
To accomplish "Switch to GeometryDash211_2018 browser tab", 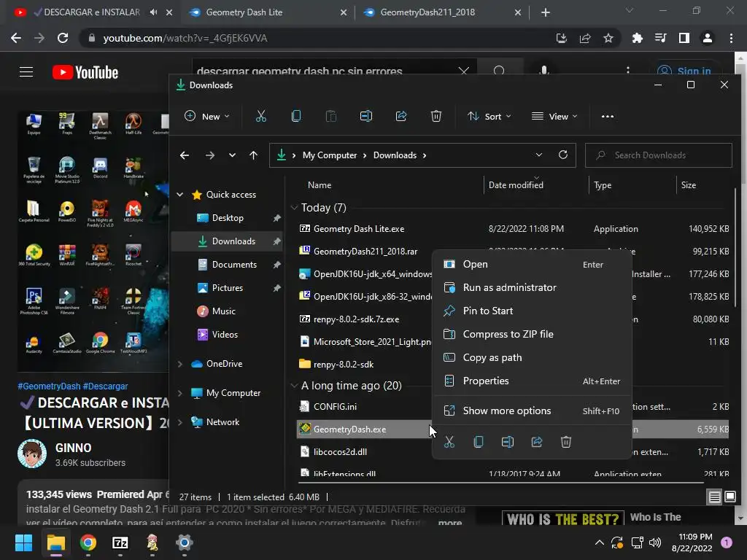I will pyautogui.click(x=442, y=12).
